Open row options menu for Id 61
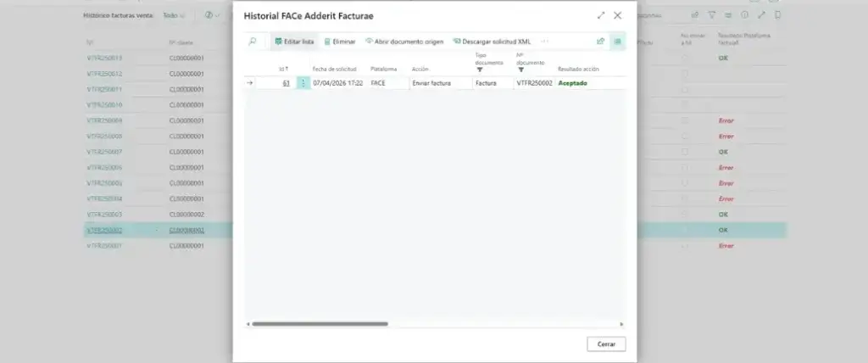The width and height of the screenshot is (868, 363). pyautogui.click(x=303, y=83)
